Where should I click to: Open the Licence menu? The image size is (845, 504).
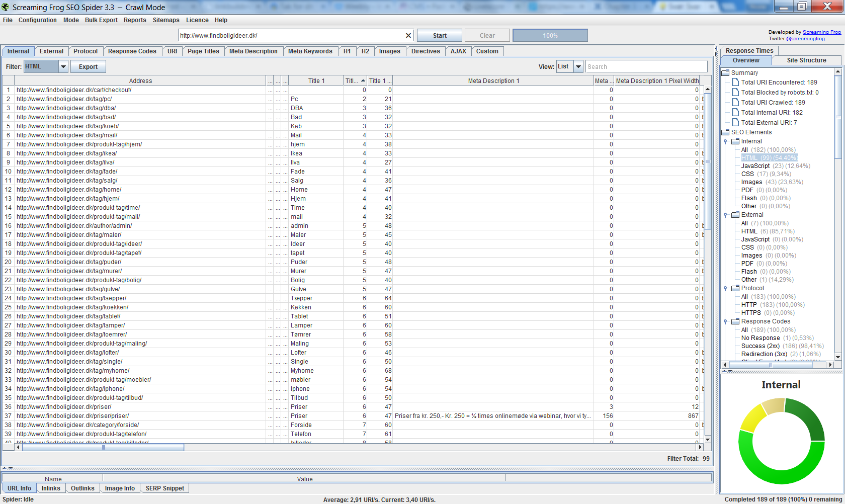197,20
